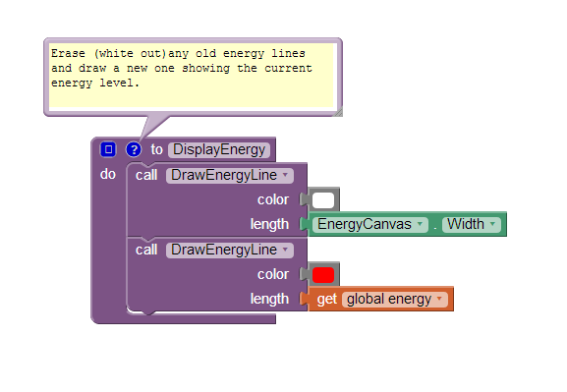
Task: Open the first DrawEnergyLine dropdown
Action: tap(230, 176)
